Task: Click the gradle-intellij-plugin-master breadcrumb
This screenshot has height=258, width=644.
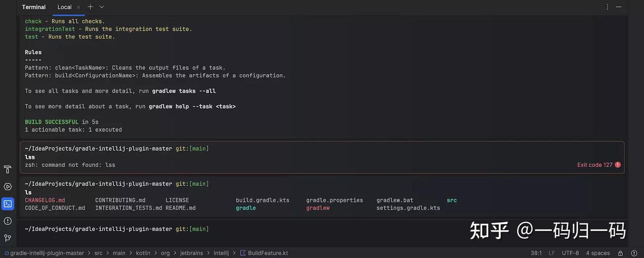Action: [47, 252]
